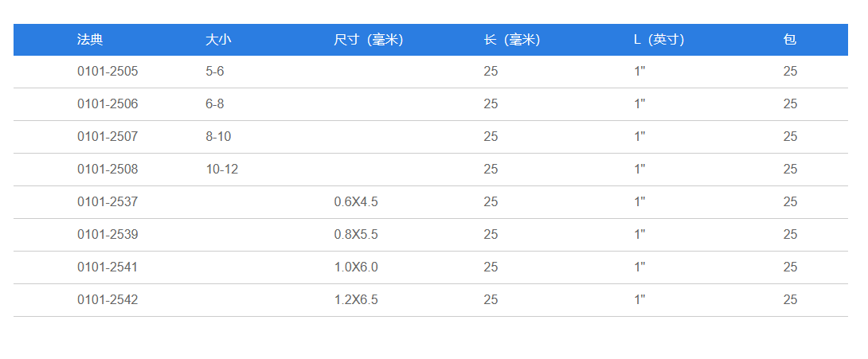Select product code 0101-2505
Viewport: 868px width, 359px height.
pyautogui.click(x=108, y=72)
